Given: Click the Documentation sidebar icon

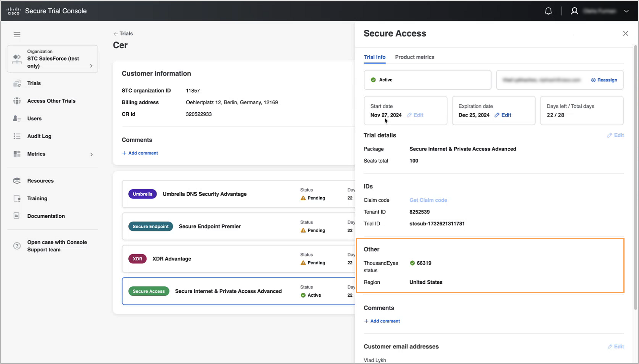Looking at the screenshot, I should tap(16, 216).
